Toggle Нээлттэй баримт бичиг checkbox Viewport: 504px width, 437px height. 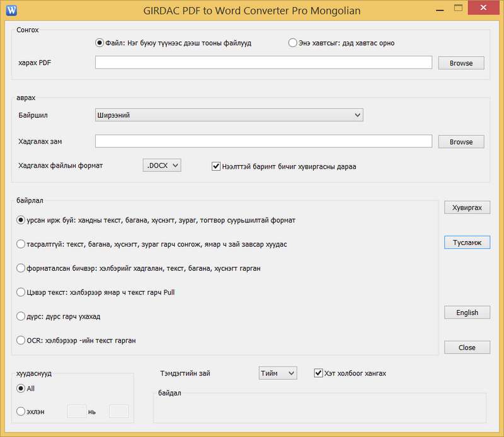(217, 166)
